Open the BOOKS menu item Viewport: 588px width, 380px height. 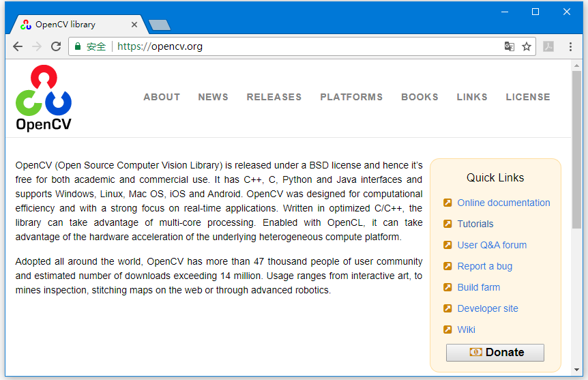420,97
